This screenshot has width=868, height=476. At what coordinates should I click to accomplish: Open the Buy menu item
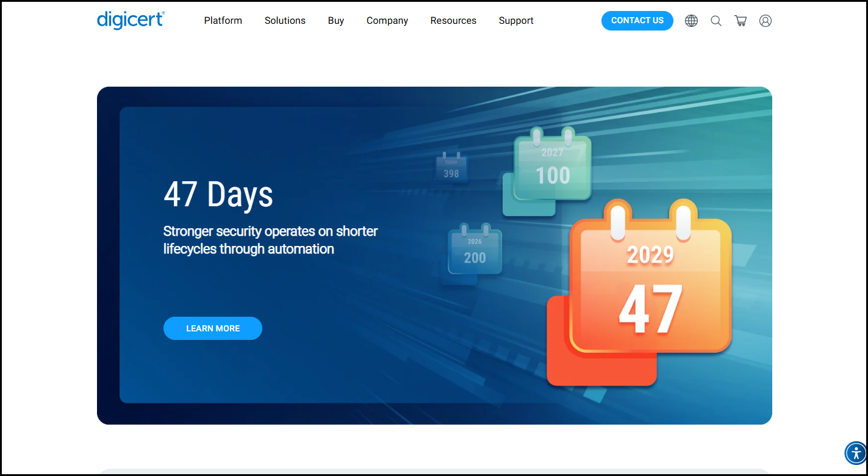(x=335, y=20)
